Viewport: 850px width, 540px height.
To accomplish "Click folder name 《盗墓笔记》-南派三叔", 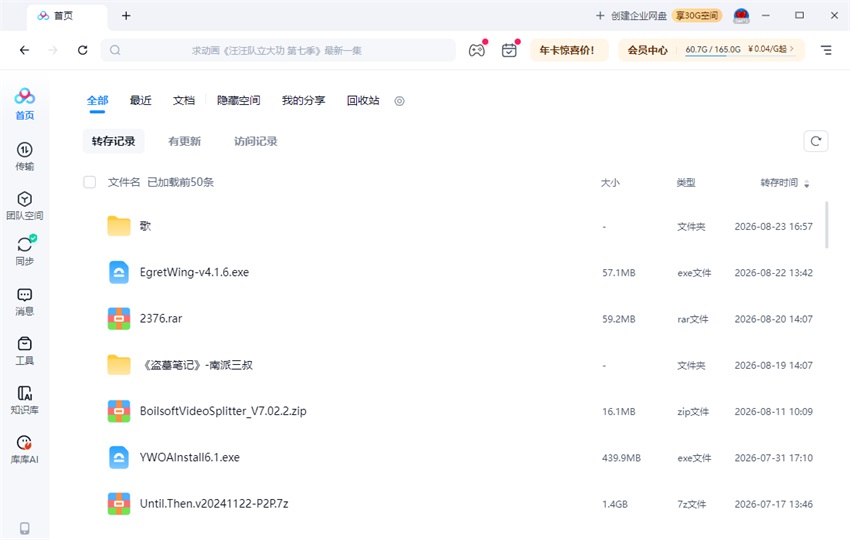I will [x=196, y=365].
